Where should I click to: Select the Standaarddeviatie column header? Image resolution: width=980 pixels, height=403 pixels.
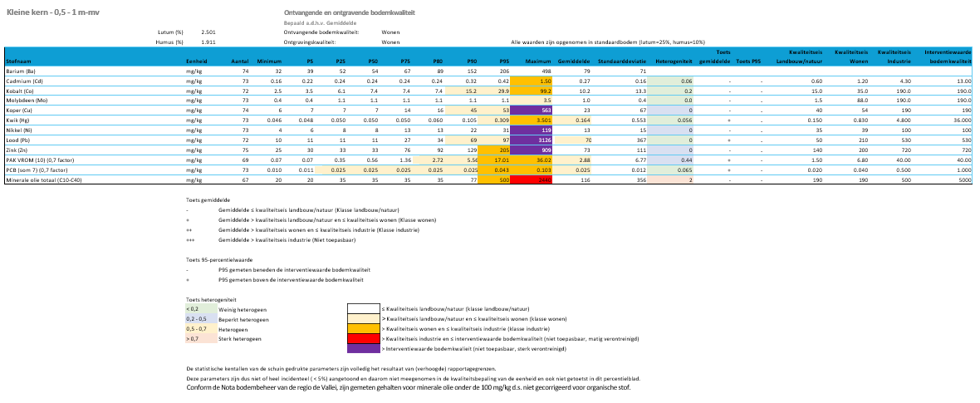pyautogui.click(x=623, y=61)
